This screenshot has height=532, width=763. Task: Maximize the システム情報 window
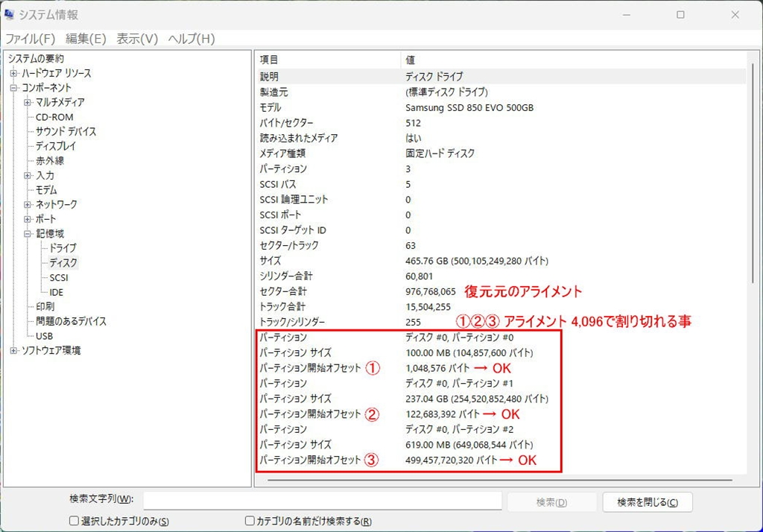coord(681,15)
